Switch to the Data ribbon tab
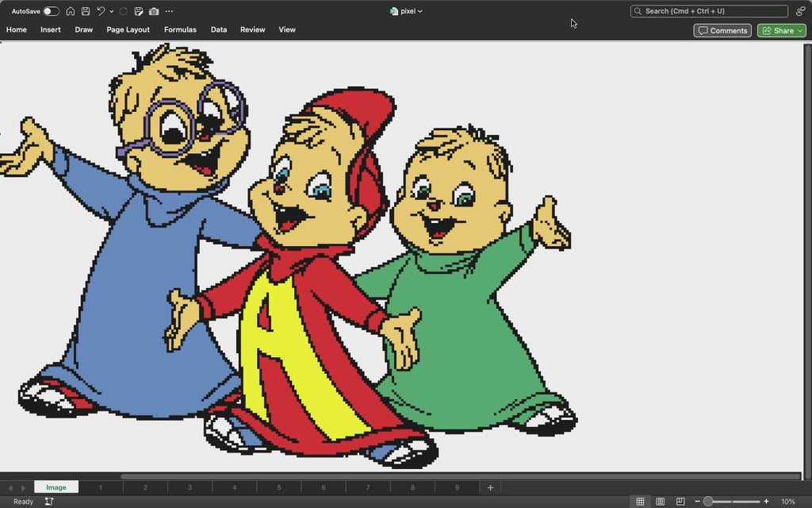 click(x=219, y=29)
